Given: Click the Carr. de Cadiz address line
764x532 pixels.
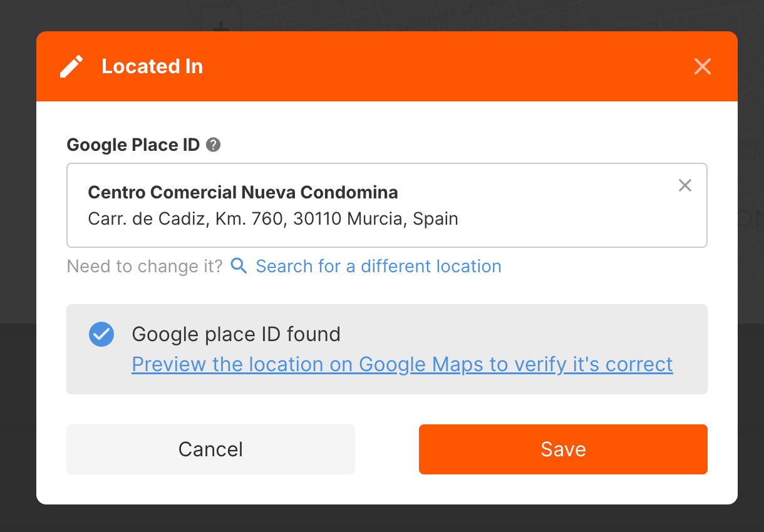Looking at the screenshot, I should [273, 219].
